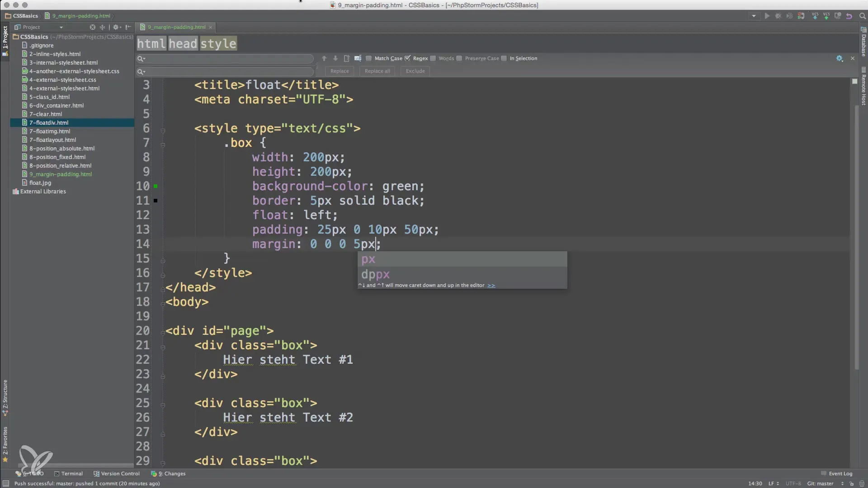Screen dimensions: 868x488
Task: Open search history dropdown in find field
Action: point(142,59)
